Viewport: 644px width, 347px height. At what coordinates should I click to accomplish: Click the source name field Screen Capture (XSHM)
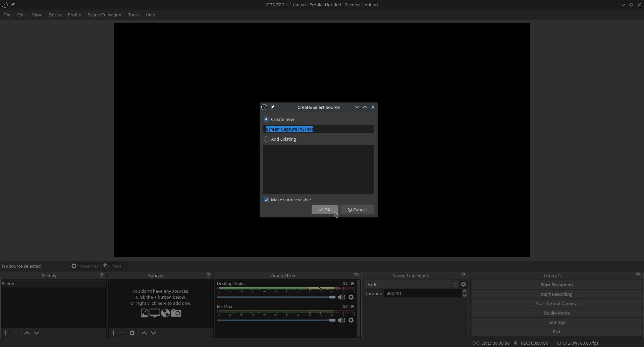[319, 129]
